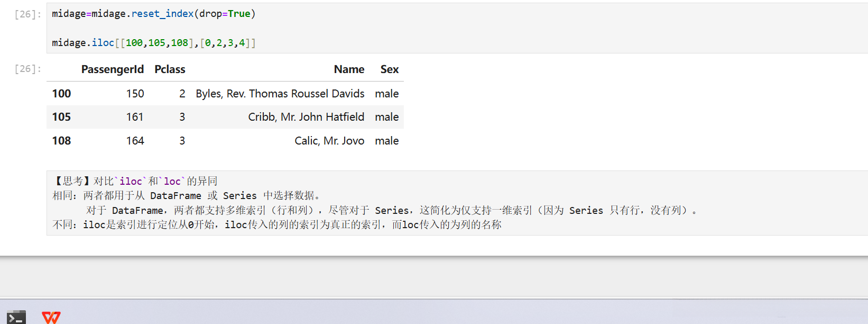Click the Name column header
Screen dimensions: 868x324
(x=349, y=69)
